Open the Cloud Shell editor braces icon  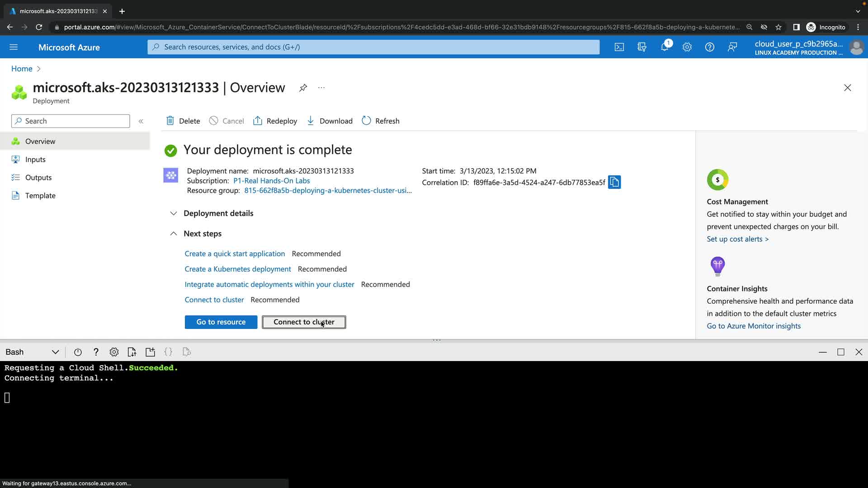(x=168, y=352)
